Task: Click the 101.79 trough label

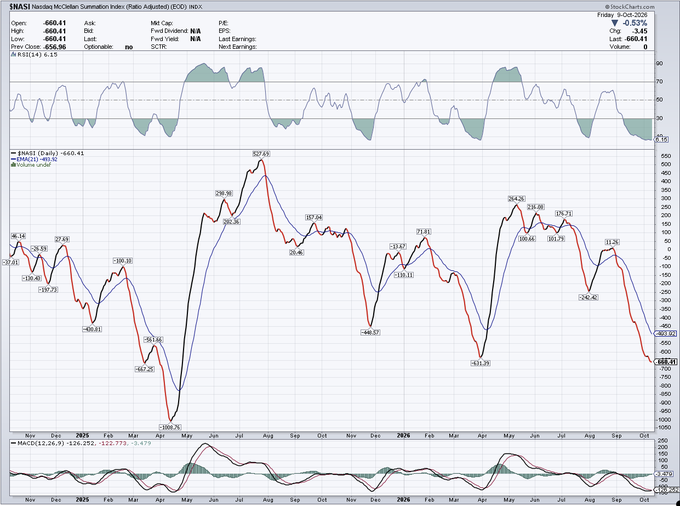Action: coord(556,238)
